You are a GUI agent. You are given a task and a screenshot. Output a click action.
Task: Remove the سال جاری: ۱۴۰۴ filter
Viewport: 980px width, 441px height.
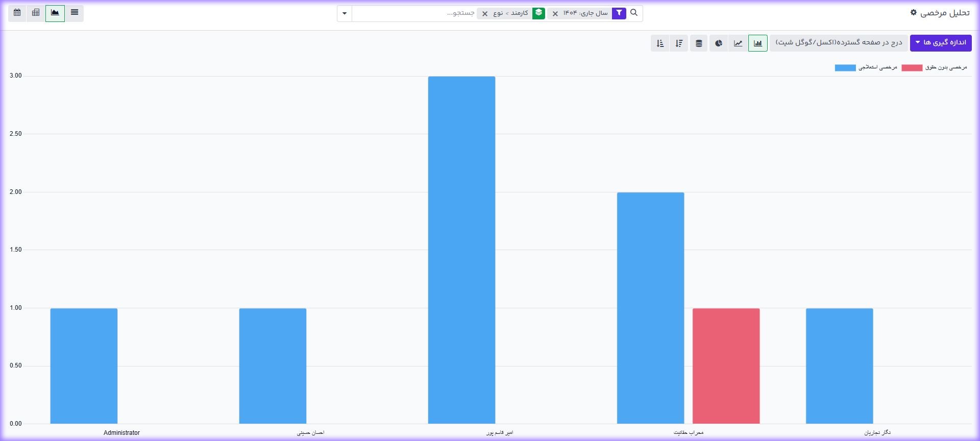(555, 14)
